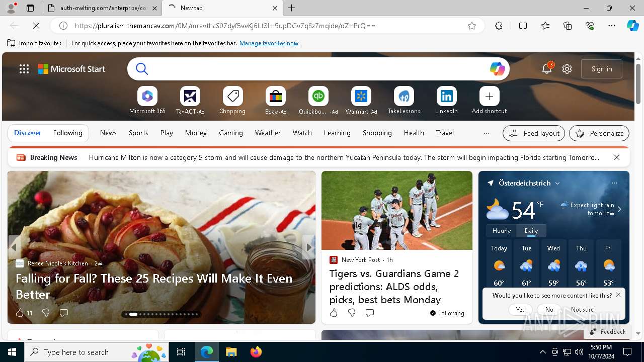Show previous carousel story
This screenshot has height=362, width=644.
[x=14, y=247]
